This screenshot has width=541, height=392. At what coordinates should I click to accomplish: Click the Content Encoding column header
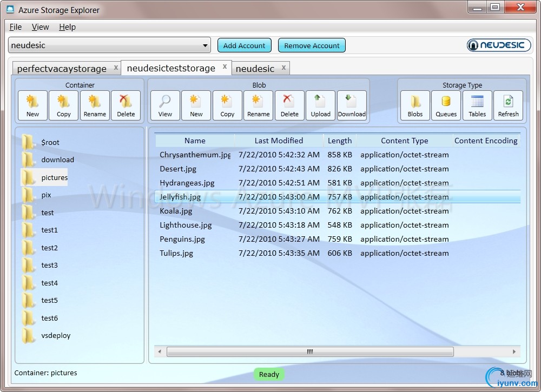(x=486, y=141)
